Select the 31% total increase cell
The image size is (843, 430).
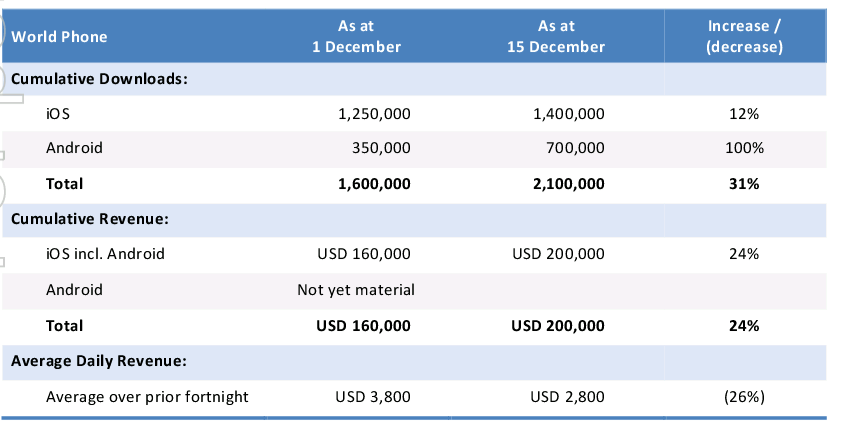click(x=744, y=184)
